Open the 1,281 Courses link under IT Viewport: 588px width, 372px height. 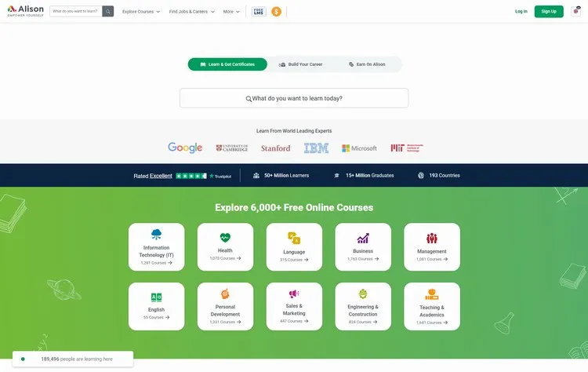click(x=156, y=263)
